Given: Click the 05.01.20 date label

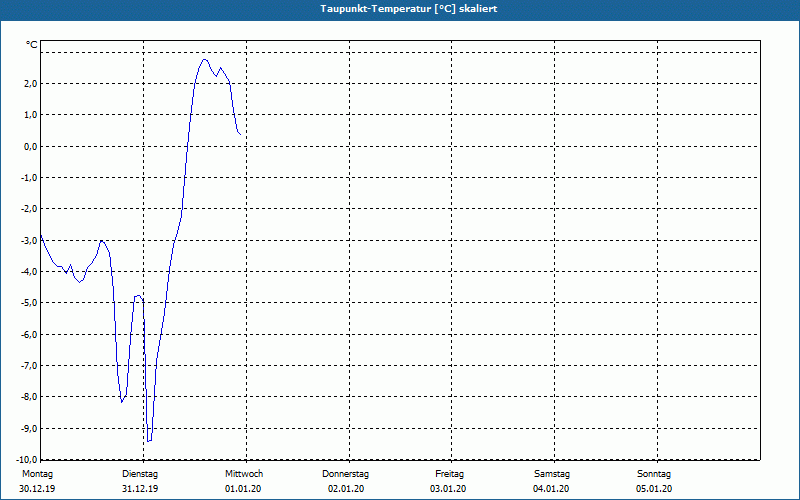Looking at the screenshot, I should [654, 489].
